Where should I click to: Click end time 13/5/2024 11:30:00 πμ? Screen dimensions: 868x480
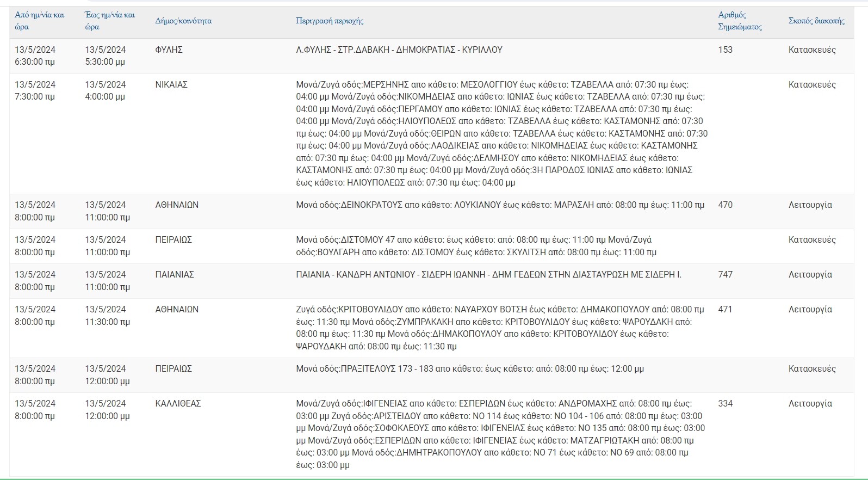coord(107,315)
